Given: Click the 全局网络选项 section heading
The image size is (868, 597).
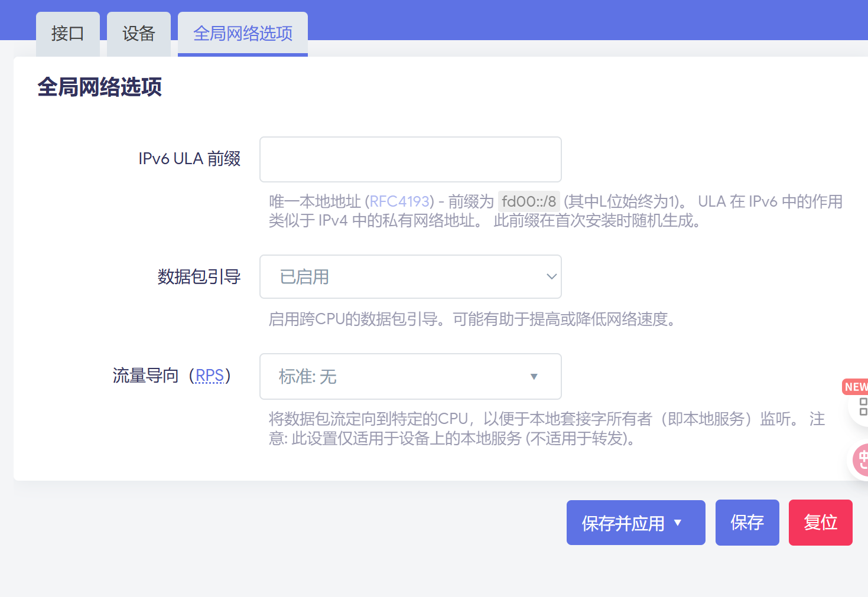Looking at the screenshot, I should [x=99, y=87].
